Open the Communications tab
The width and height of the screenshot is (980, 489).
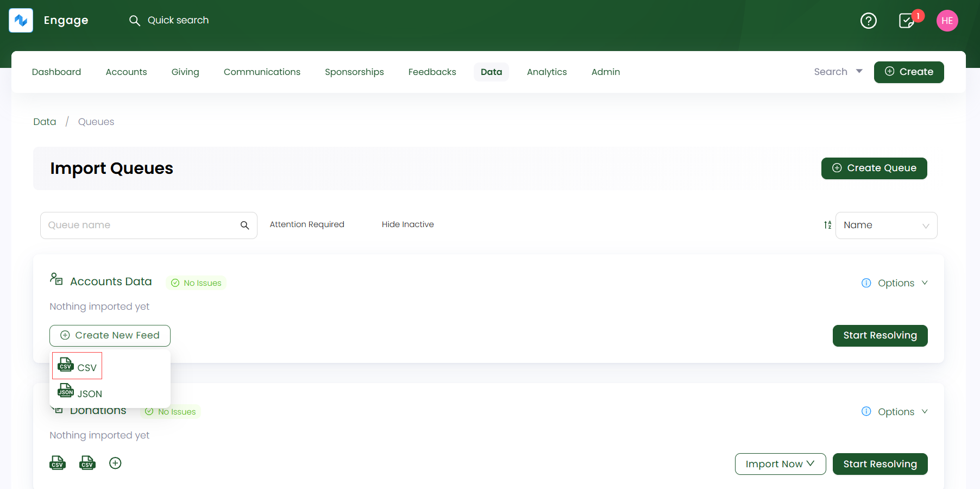pos(262,72)
